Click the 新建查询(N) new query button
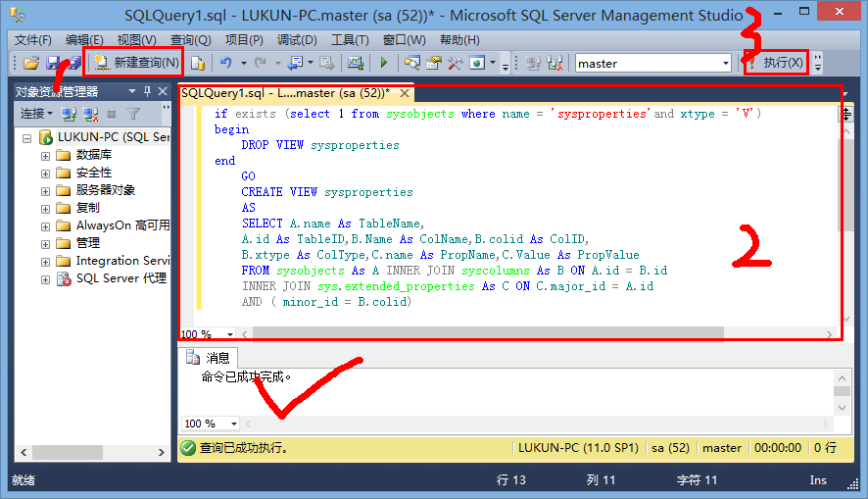 [136, 63]
